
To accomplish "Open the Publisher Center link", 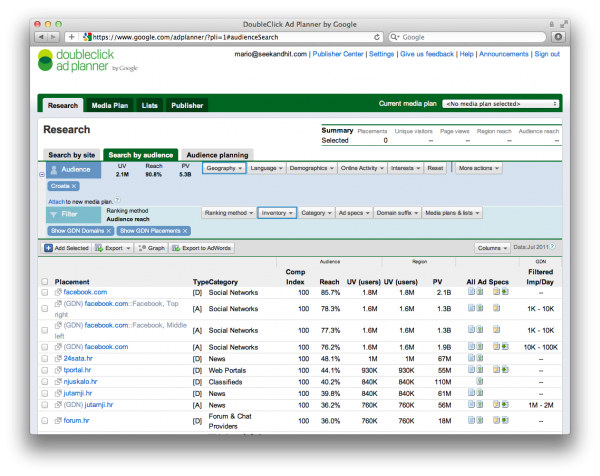I will 338,54.
